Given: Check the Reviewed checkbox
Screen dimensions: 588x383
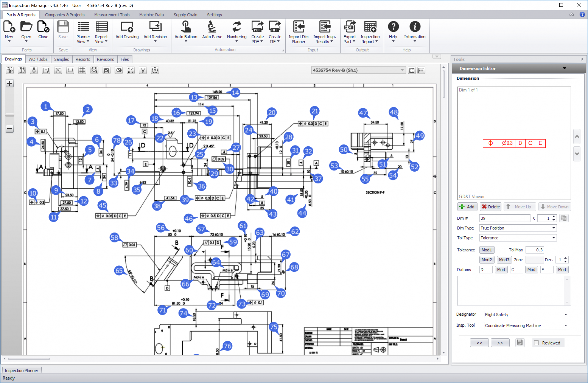Looking at the screenshot, I should point(536,343).
